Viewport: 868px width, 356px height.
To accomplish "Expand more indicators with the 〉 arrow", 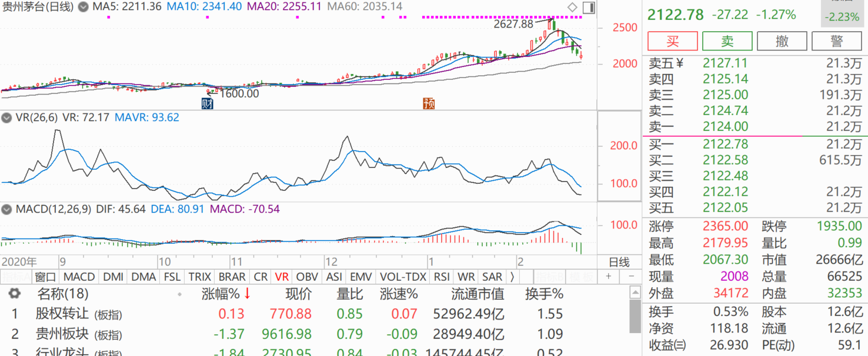I will pyautogui.click(x=512, y=277).
